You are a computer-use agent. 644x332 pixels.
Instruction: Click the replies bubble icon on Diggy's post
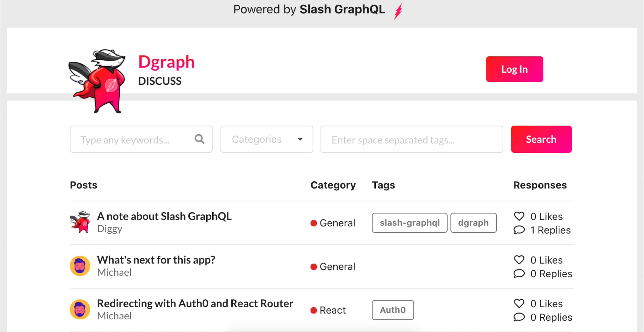pos(519,230)
